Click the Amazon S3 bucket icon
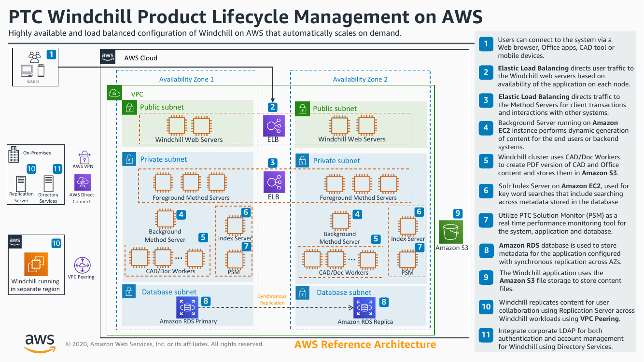The height and width of the screenshot is (362, 644). [x=451, y=232]
